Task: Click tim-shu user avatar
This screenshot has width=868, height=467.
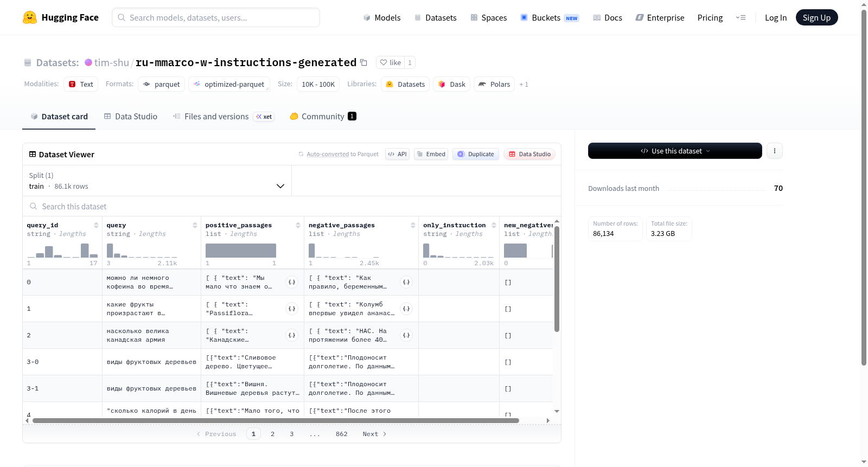Action: pyautogui.click(x=88, y=62)
